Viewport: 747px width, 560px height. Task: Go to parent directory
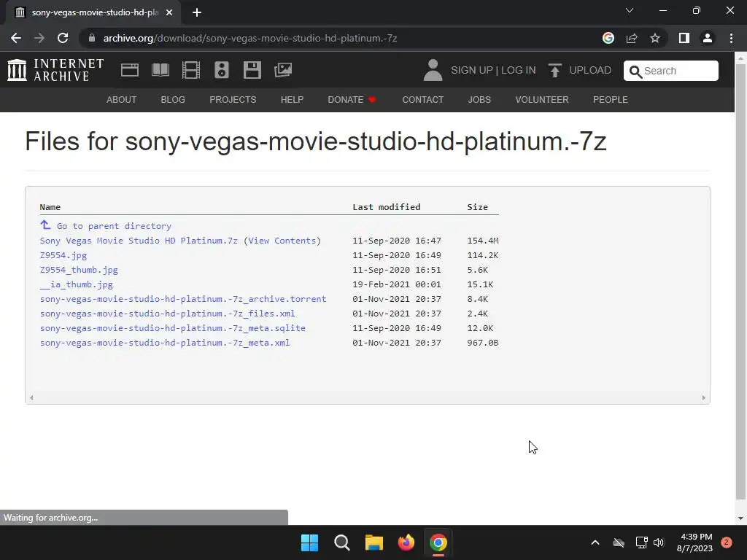pos(114,226)
